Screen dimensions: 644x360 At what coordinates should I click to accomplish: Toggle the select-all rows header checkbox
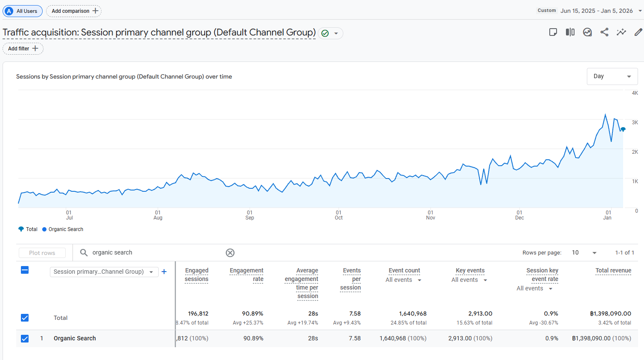coord(25,270)
